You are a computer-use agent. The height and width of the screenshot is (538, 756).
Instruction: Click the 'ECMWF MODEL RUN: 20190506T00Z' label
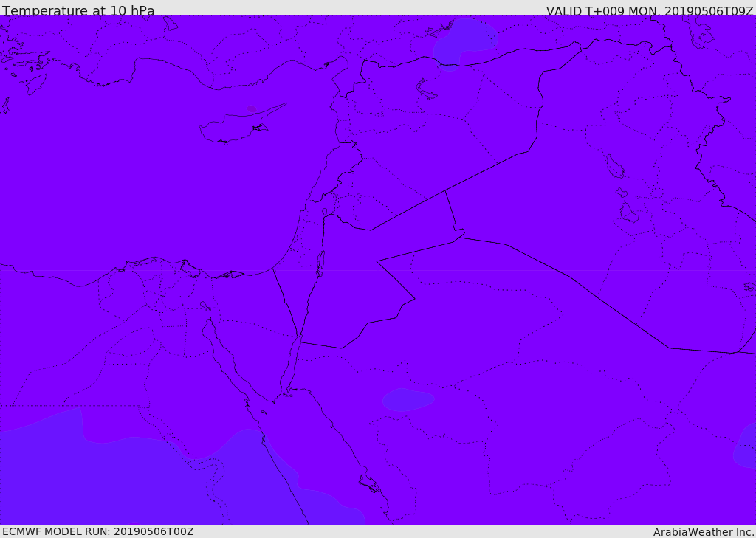tap(98, 531)
